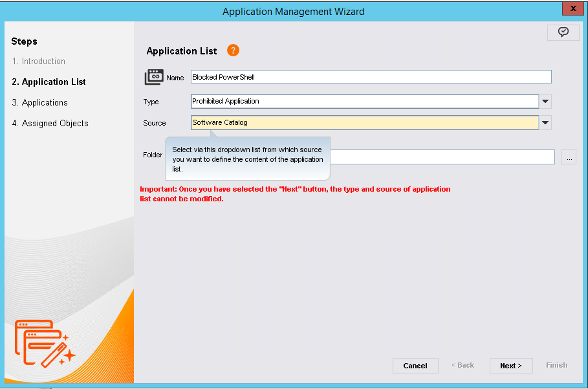The width and height of the screenshot is (588, 389).
Task: Click the disabled Finish button
Action: 556,365
